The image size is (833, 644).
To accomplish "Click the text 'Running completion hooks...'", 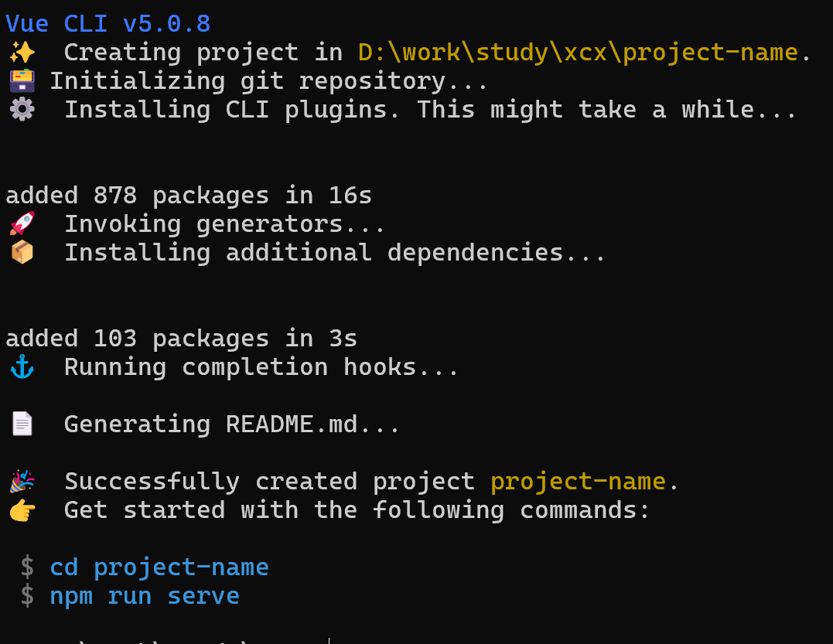I will 261,367.
